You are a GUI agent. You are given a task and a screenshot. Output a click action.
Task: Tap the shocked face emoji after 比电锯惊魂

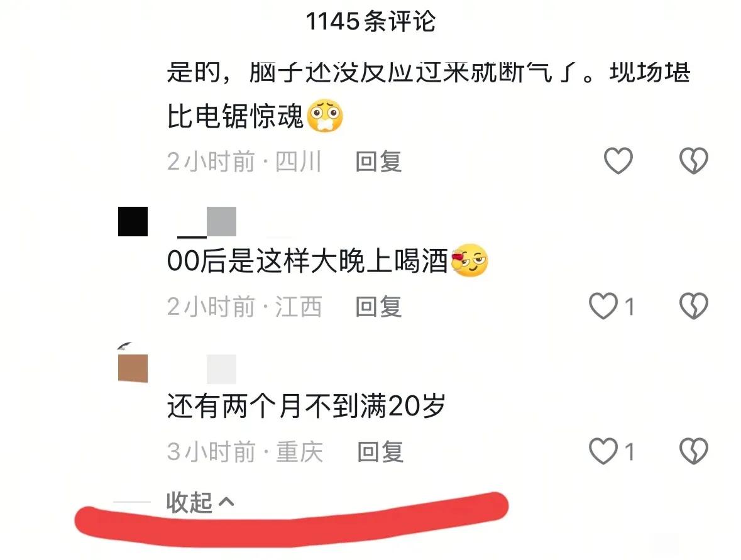tap(325, 116)
